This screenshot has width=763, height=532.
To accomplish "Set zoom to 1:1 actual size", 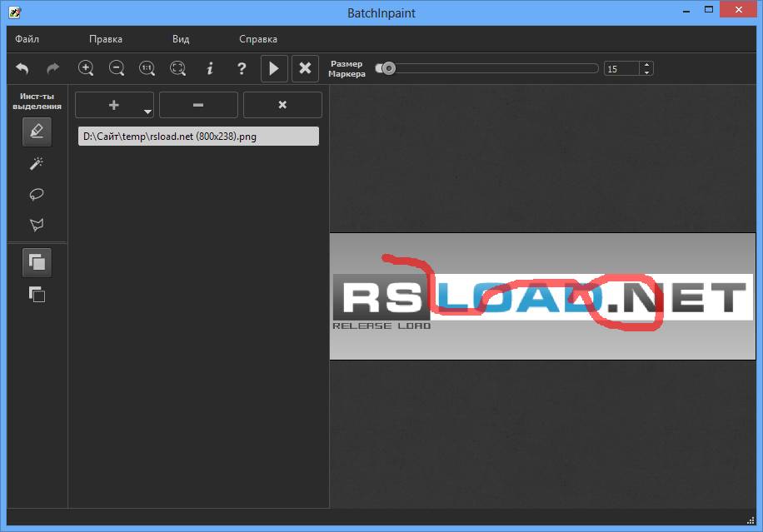I will [x=147, y=68].
